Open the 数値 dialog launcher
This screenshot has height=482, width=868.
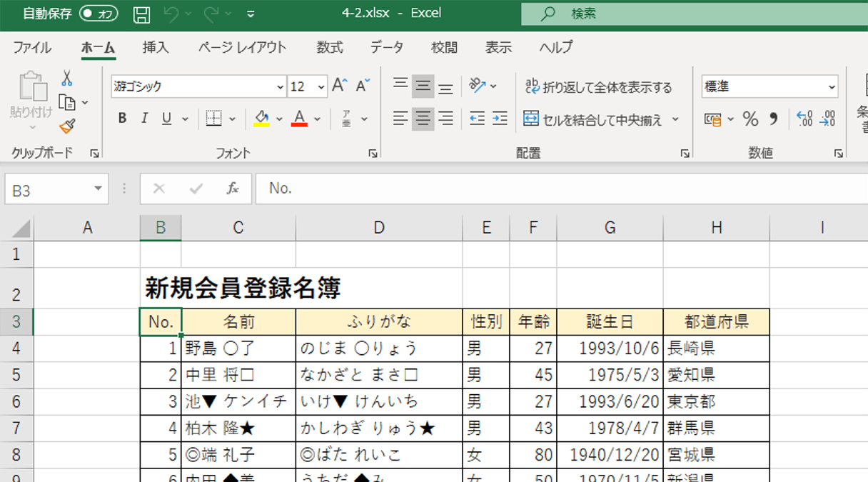click(x=838, y=154)
